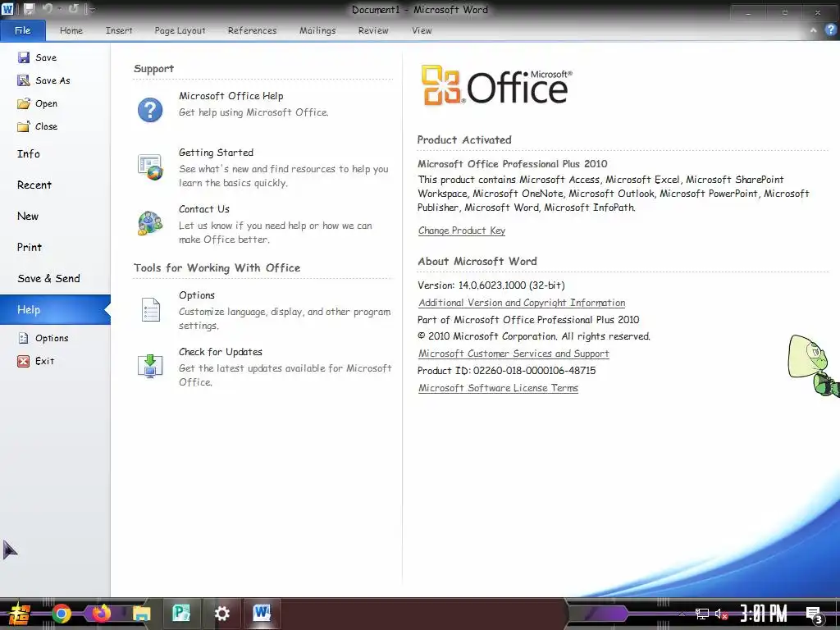Image resolution: width=840 pixels, height=630 pixels.
Task: Click the Options icon in left sidebar
Action: (x=24, y=338)
